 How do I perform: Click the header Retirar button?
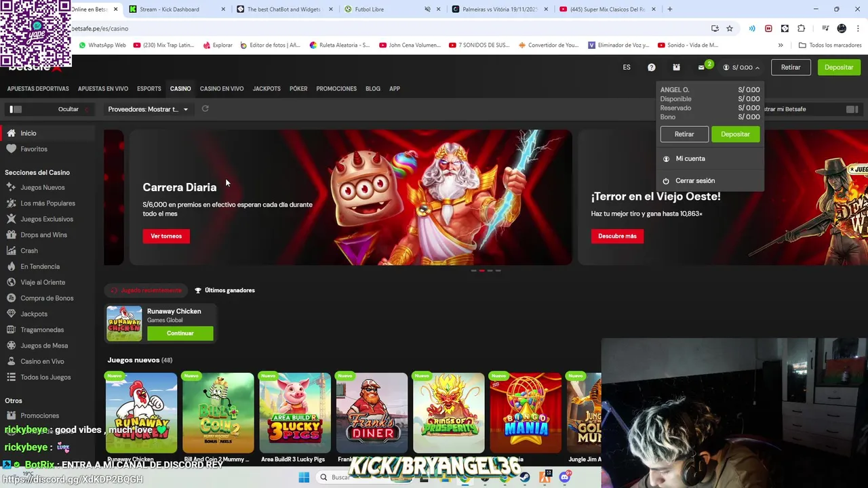[791, 67]
